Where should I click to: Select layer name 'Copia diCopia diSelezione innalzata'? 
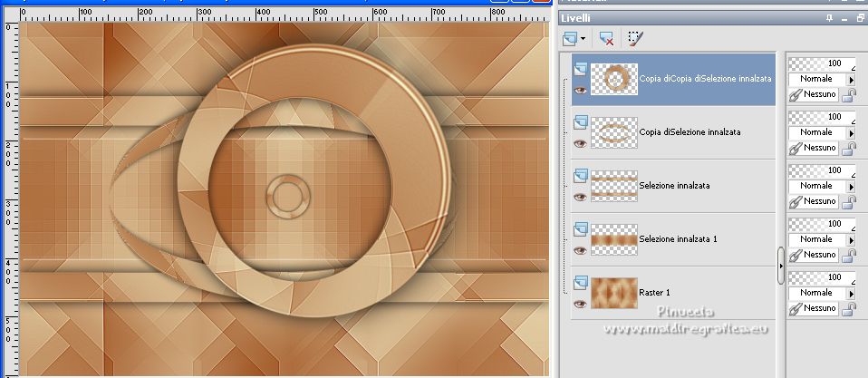point(705,79)
